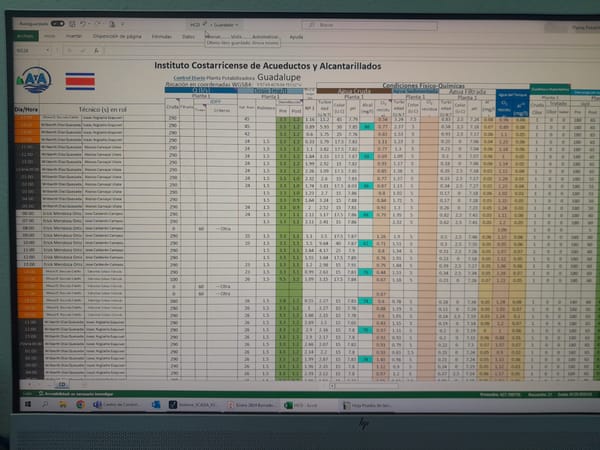This screenshot has width=600, height=450.
Task: Click the formula bar cancel X icon
Action: click(70, 51)
